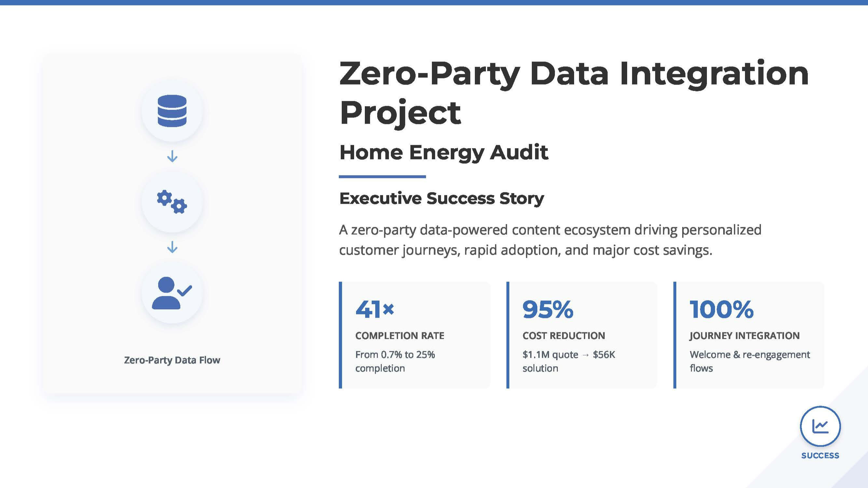Click the database stack icon
This screenshot has height=488, width=868.
(x=172, y=111)
